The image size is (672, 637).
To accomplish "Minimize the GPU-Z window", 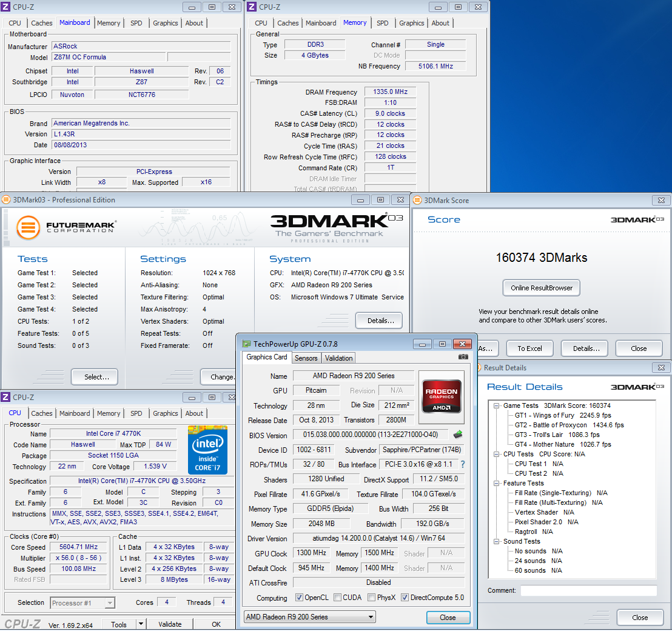I will pos(422,344).
